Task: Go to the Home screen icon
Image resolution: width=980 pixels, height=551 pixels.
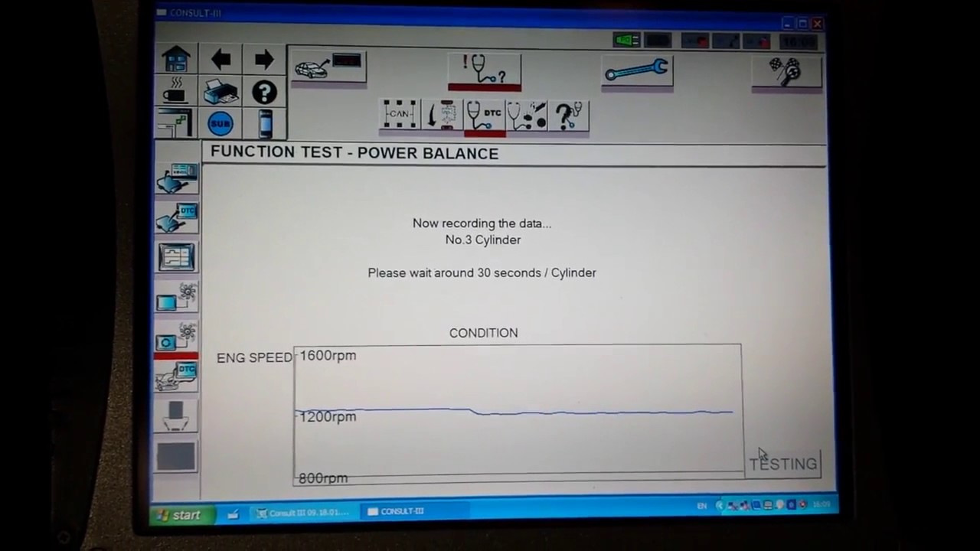Action: click(176, 60)
